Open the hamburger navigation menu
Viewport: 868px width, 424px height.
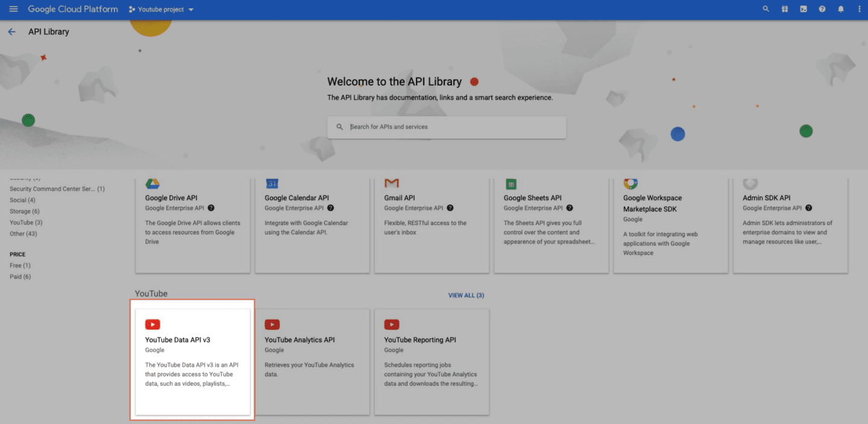click(x=13, y=9)
